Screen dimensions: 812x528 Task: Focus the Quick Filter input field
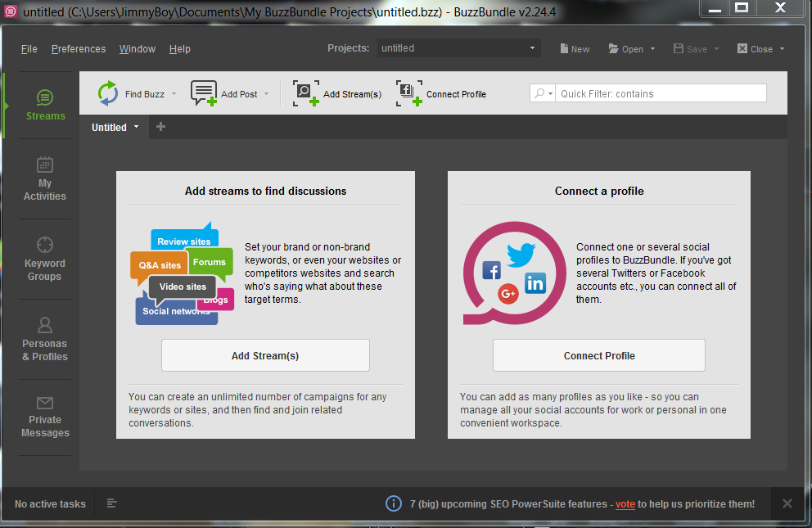point(661,93)
